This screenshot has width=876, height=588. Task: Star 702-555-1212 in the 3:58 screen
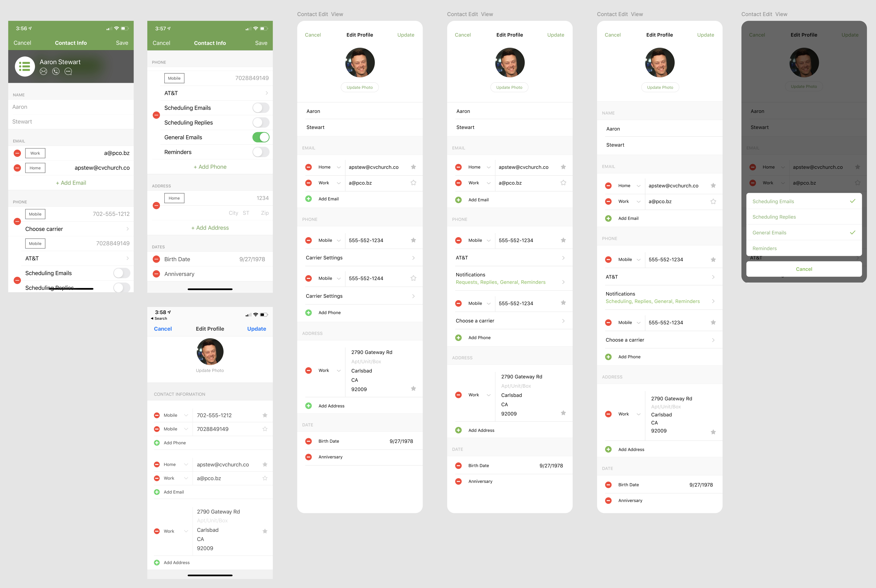(x=265, y=415)
